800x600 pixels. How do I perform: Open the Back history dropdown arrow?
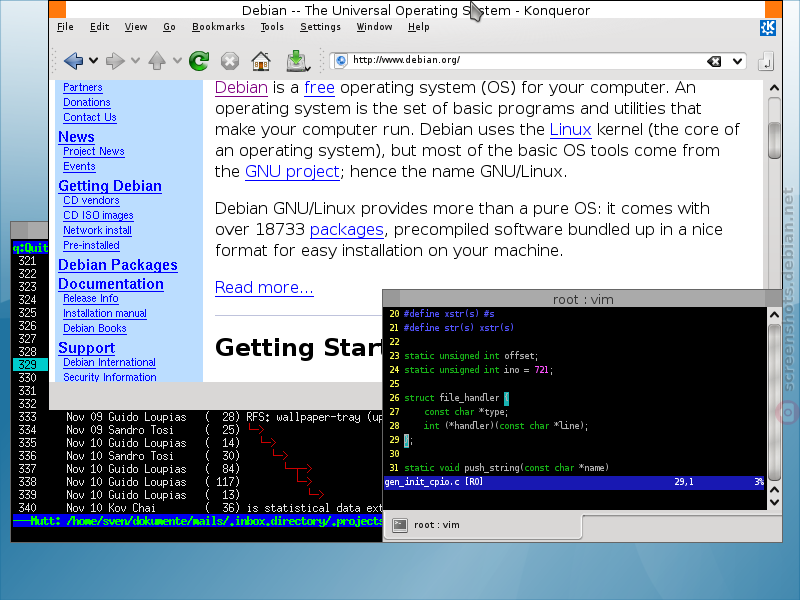[x=93, y=61]
